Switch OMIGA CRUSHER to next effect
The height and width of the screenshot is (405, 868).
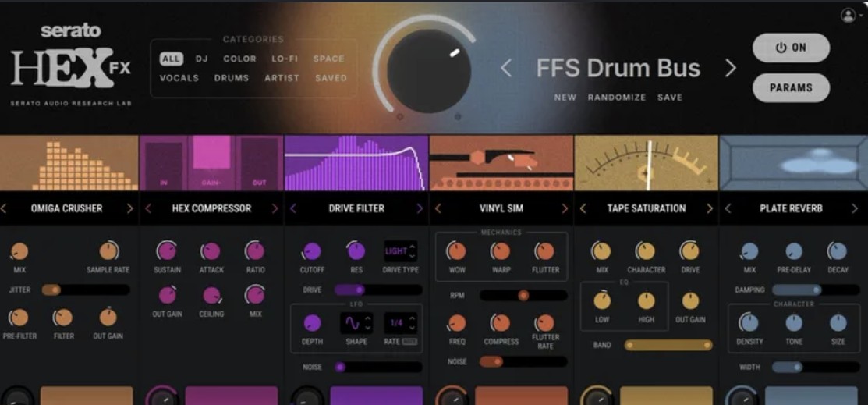click(130, 208)
